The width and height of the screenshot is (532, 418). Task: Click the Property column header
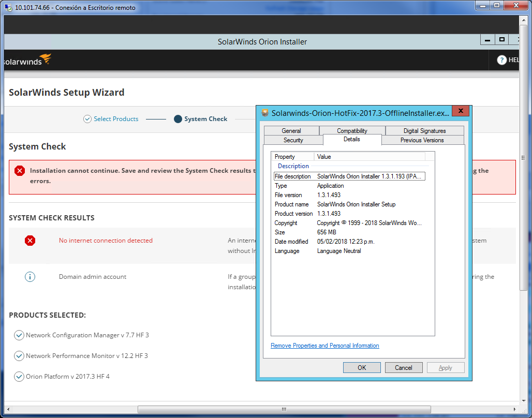(293, 157)
